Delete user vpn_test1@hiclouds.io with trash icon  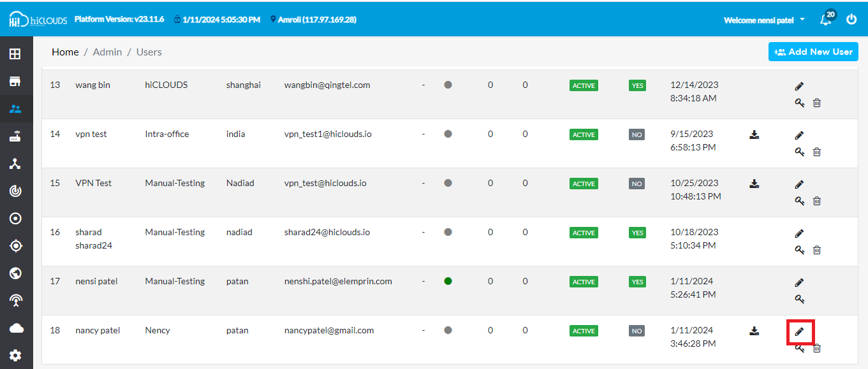point(817,152)
